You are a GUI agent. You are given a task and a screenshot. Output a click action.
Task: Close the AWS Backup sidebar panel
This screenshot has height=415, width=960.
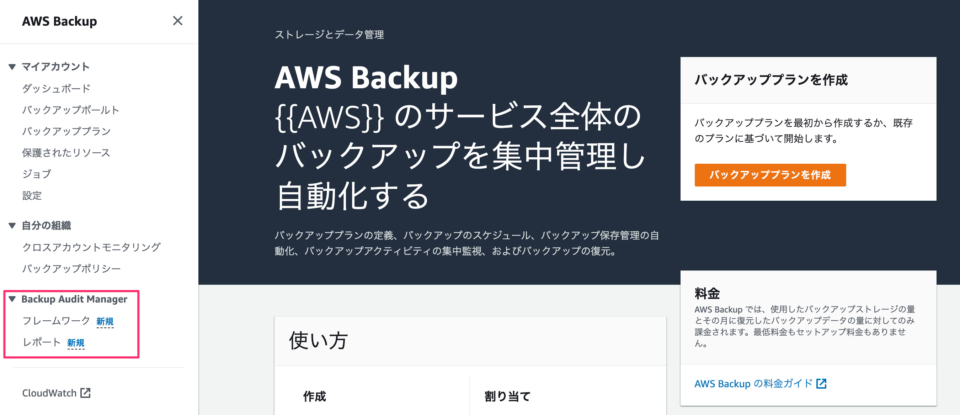pyautogui.click(x=178, y=21)
